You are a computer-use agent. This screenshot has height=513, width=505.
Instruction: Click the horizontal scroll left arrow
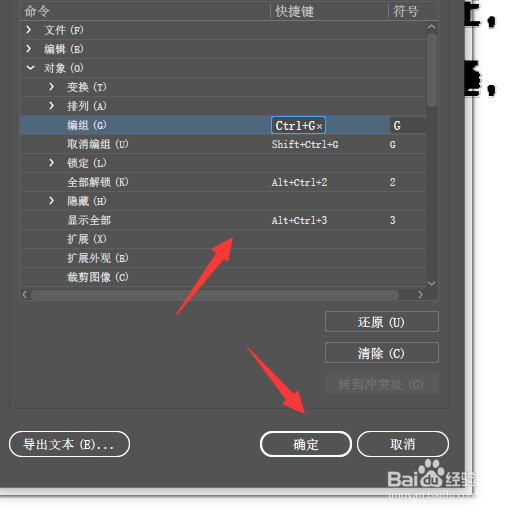[x=24, y=295]
